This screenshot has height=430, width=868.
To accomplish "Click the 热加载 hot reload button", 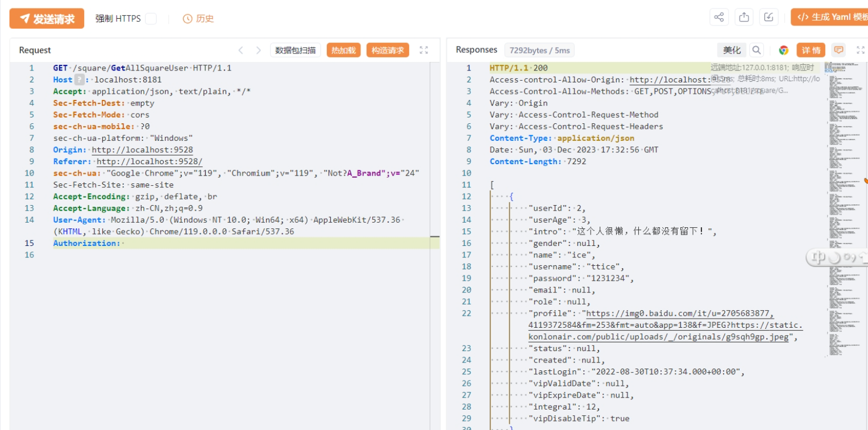I will point(343,50).
